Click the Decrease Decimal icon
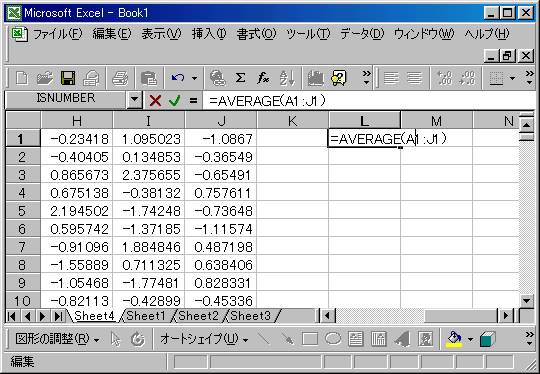The width and height of the screenshot is (540, 374). [467, 79]
